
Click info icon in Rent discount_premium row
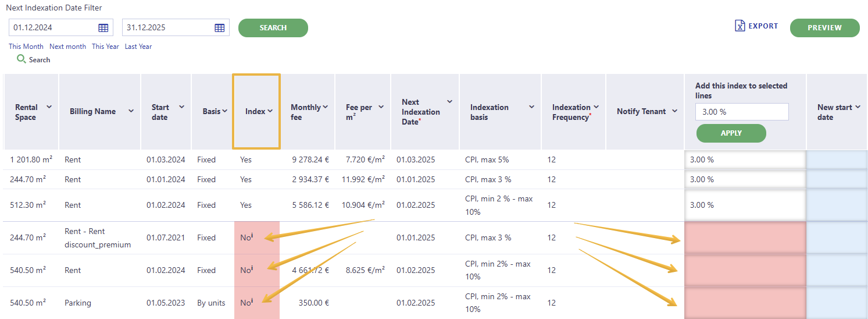point(252,236)
